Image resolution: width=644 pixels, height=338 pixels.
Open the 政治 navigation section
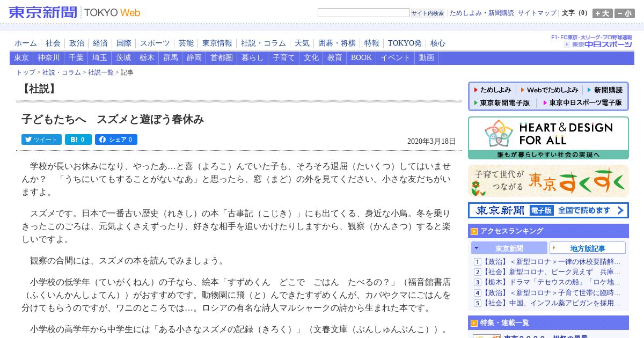[77, 43]
